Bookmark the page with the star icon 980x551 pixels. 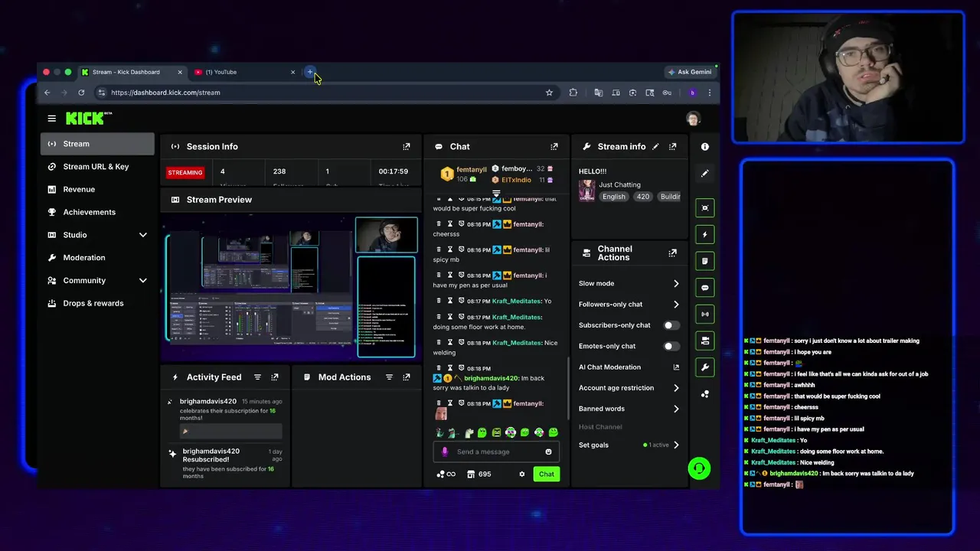(x=549, y=93)
